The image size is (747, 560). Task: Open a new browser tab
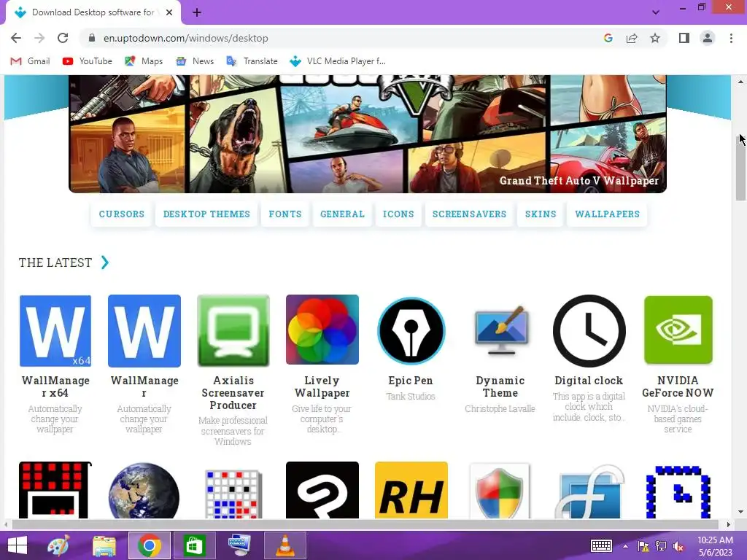pyautogui.click(x=197, y=12)
